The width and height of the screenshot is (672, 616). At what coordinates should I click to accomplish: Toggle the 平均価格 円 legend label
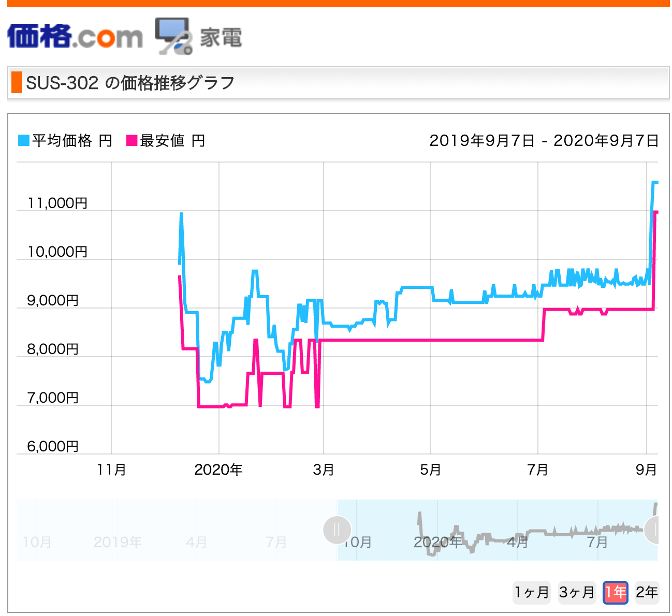tap(72, 140)
